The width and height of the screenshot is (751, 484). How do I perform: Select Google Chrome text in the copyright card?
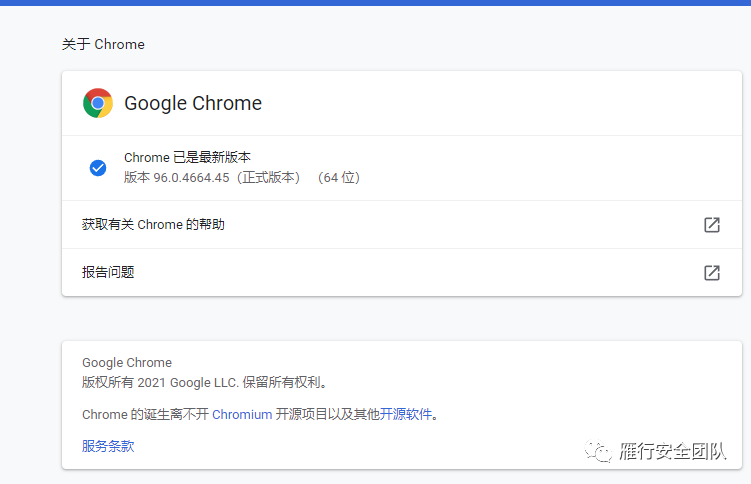click(127, 362)
